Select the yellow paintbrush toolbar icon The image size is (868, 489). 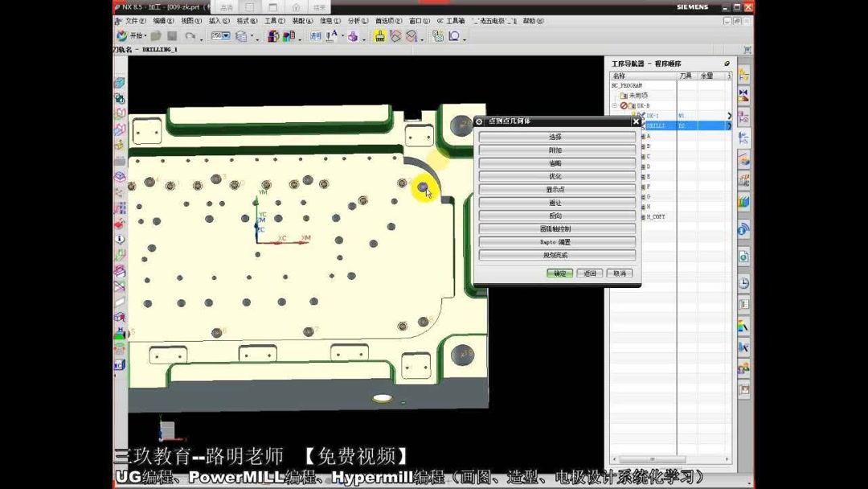380,36
